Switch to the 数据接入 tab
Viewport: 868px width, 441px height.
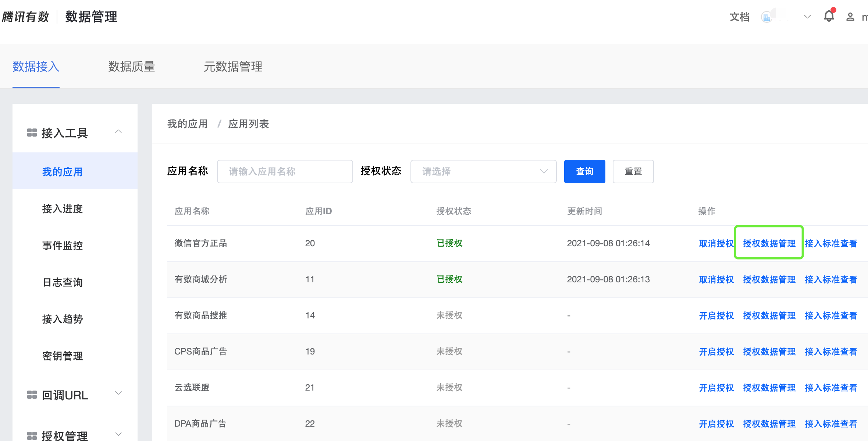[36, 67]
